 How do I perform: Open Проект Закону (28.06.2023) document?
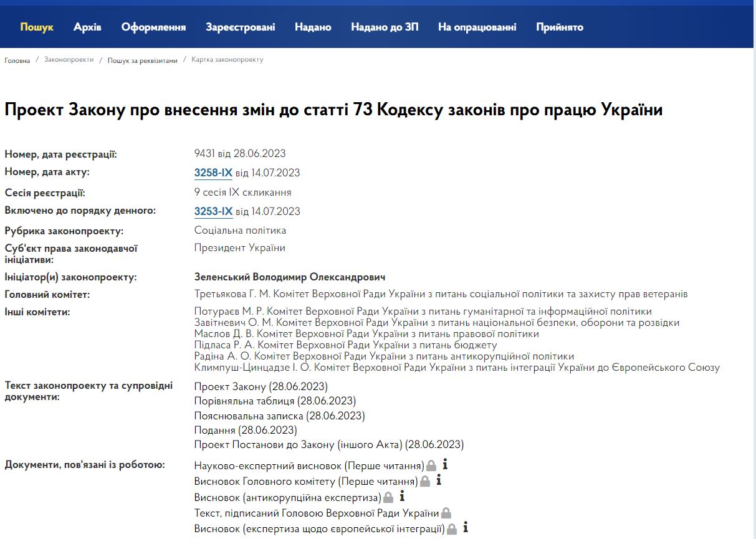coord(261,386)
